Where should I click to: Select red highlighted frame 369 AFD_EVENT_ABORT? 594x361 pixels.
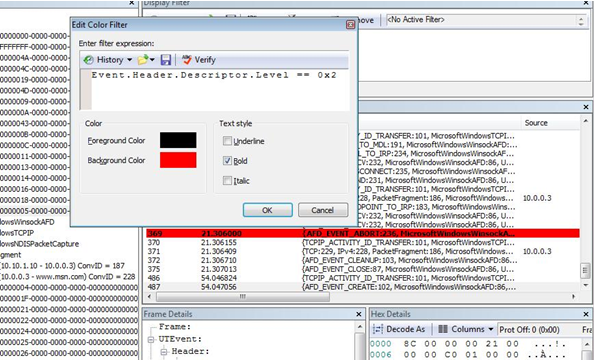click(363, 233)
